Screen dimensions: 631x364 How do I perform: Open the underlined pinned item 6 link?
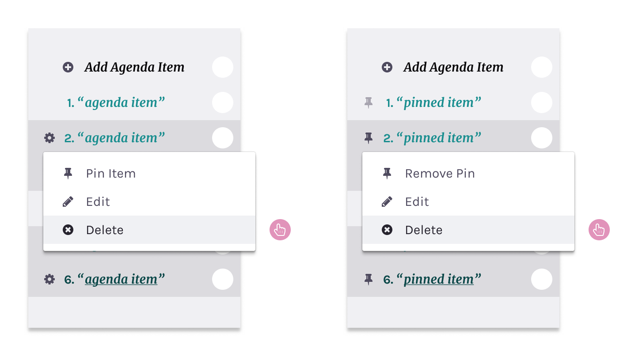(x=439, y=279)
